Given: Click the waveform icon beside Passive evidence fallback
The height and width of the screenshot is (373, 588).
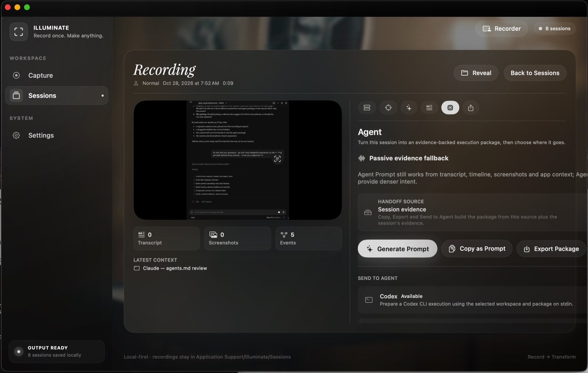Looking at the screenshot, I should click(361, 158).
